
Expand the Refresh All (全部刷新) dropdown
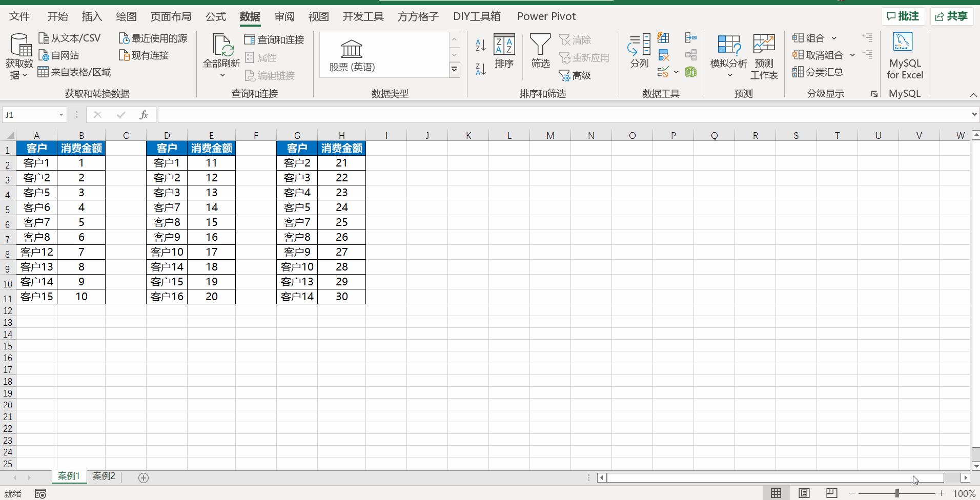coord(222,75)
